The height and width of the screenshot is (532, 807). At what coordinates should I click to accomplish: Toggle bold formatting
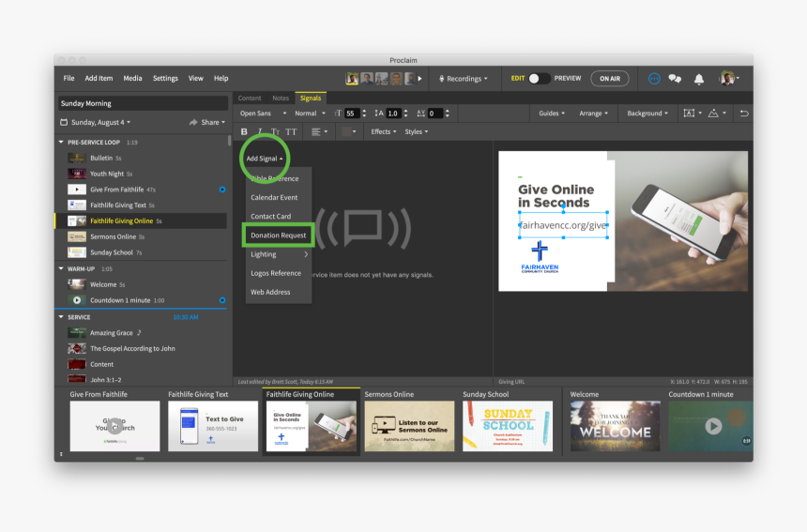[244, 131]
